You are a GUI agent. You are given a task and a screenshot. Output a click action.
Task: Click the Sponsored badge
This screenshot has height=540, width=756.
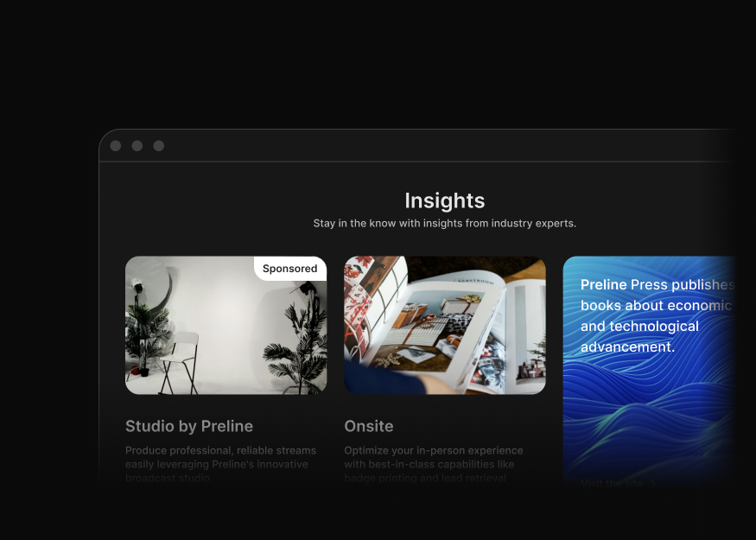290,269
